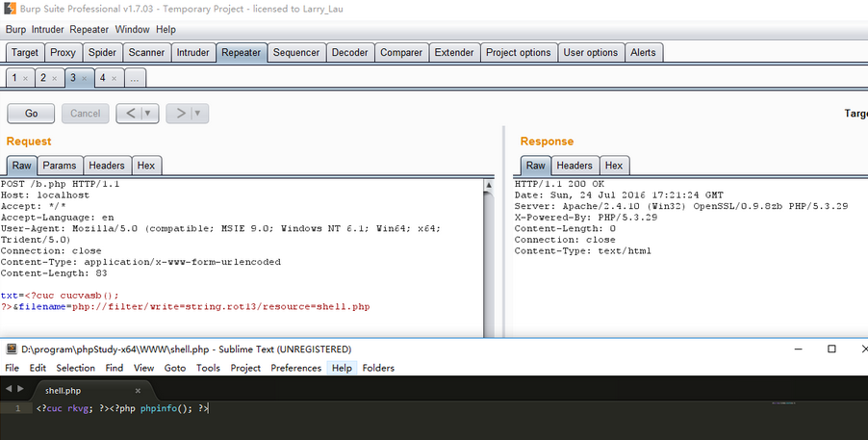Switch to the Decoder tab

350,53
